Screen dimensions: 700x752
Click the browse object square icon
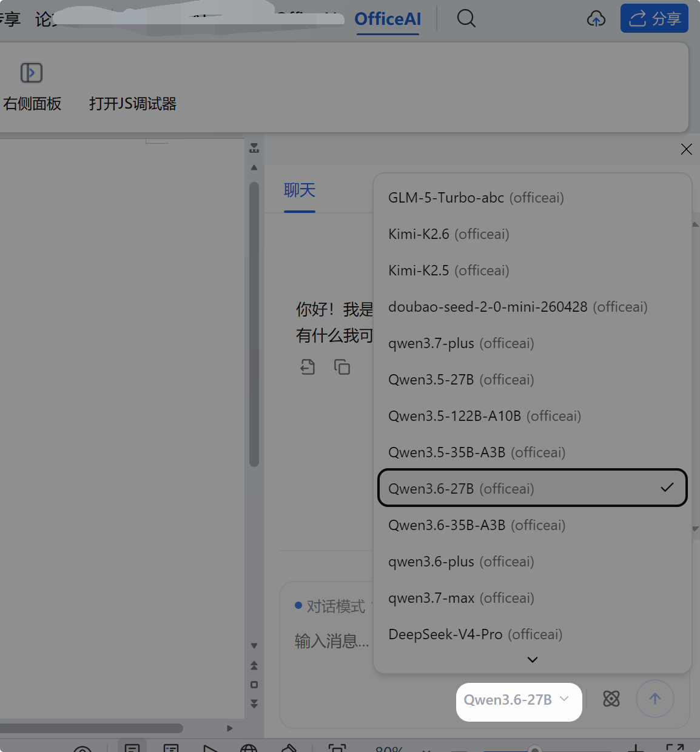[x=254, y=685]
